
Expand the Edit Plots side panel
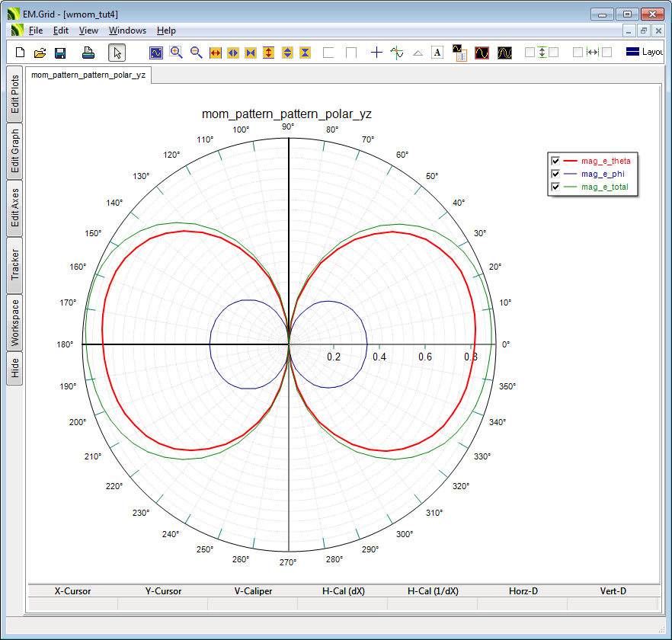[x=14, y=94]
